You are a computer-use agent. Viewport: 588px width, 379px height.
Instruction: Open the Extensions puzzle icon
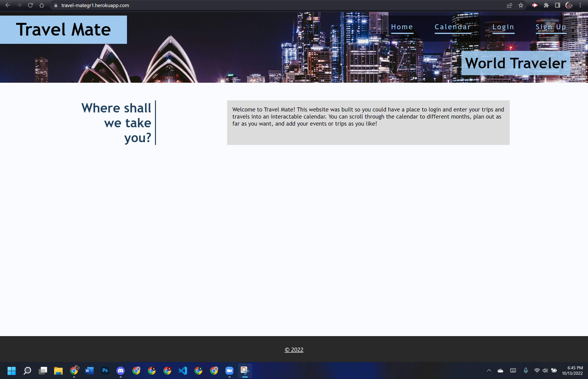pos(546,5)
